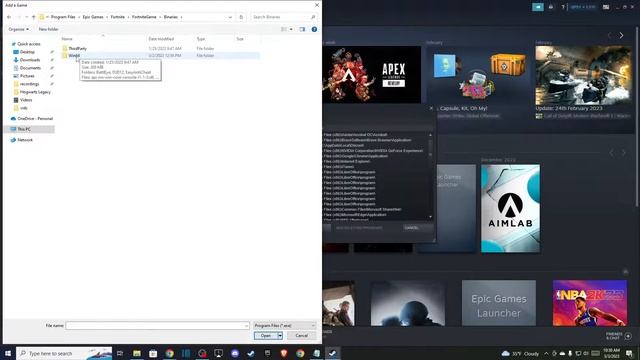Expand the address bar history dropdown

[x=230, y=17]
